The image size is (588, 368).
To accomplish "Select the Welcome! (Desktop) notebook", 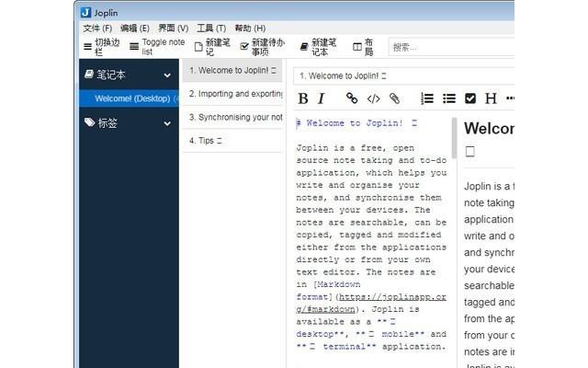I will click(x=129, y=98).
